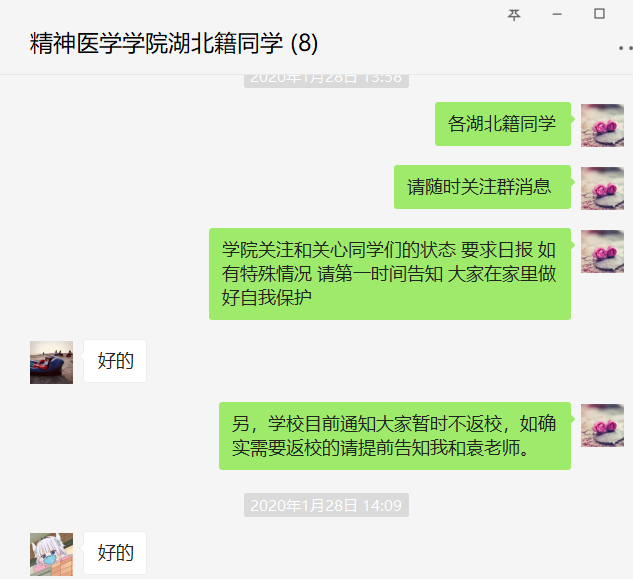Open the chat info three-dots menu

tap(626, 48)
